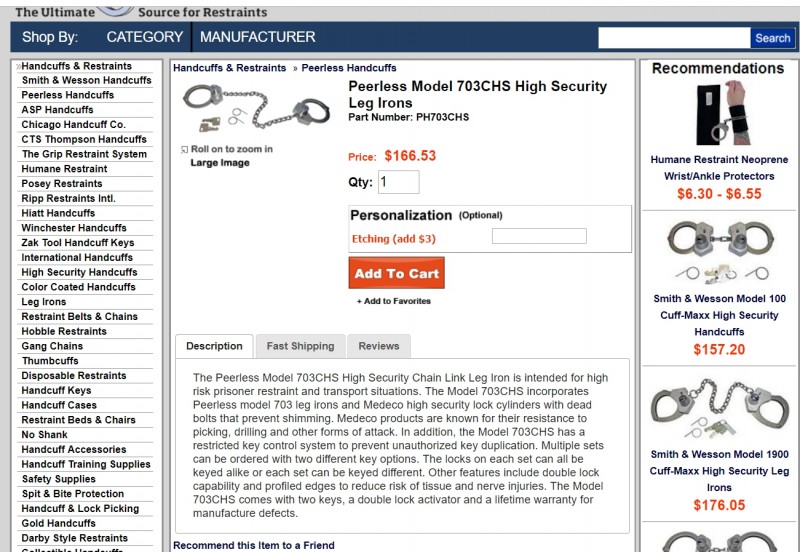Click Recommend this Item to a Friend
Image resolution: width=800 pixels, height=552 pixels.
pos(254,545)
